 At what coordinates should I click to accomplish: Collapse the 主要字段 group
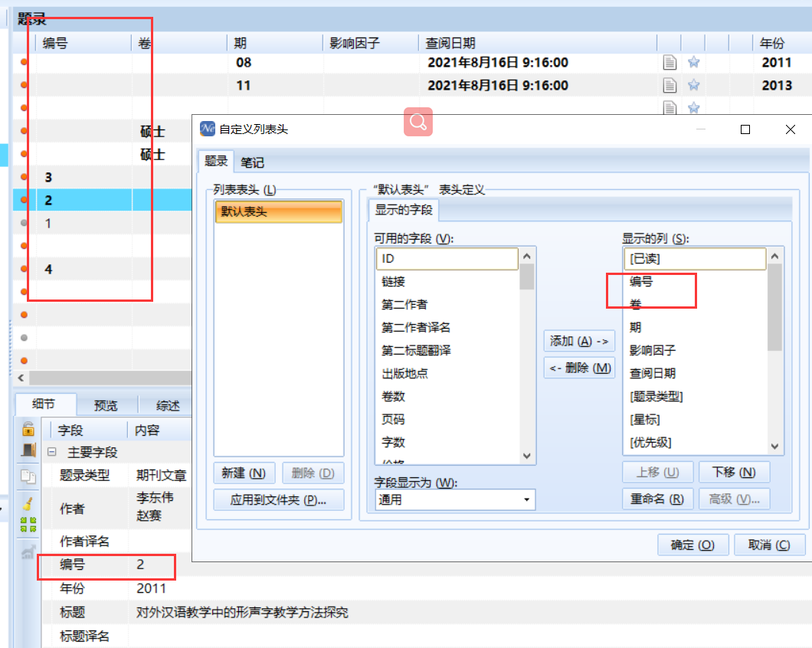click(x=53, y=453)
